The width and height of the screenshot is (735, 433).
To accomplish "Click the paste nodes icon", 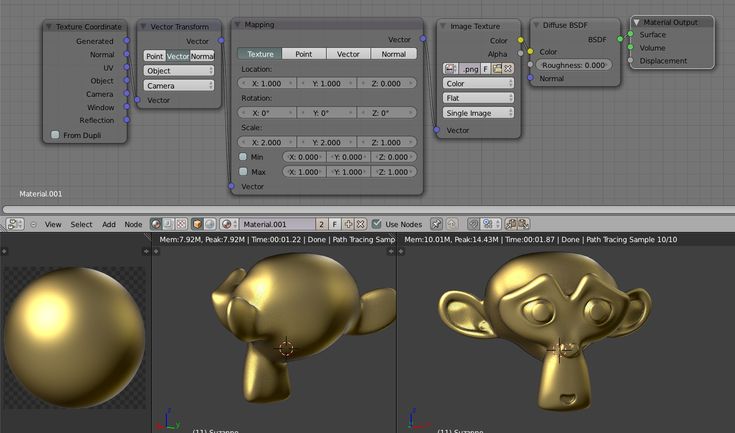I will 523,224.
